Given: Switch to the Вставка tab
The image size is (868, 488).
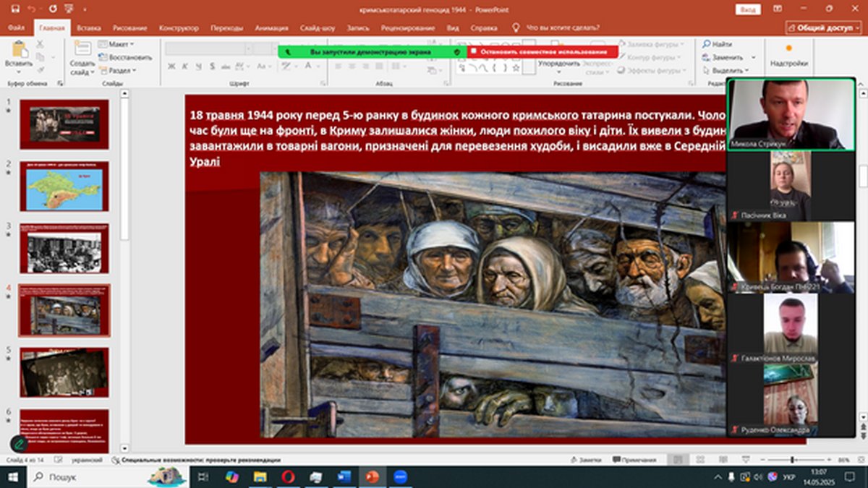Looking at the screenshot, I should (88, 28).
